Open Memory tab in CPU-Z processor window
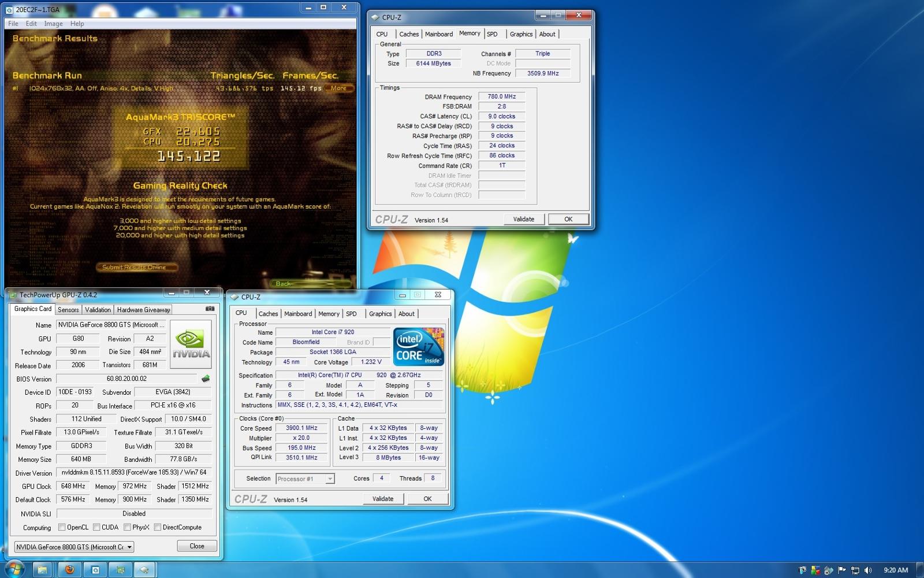924x578 pixels. coord(329,314)
